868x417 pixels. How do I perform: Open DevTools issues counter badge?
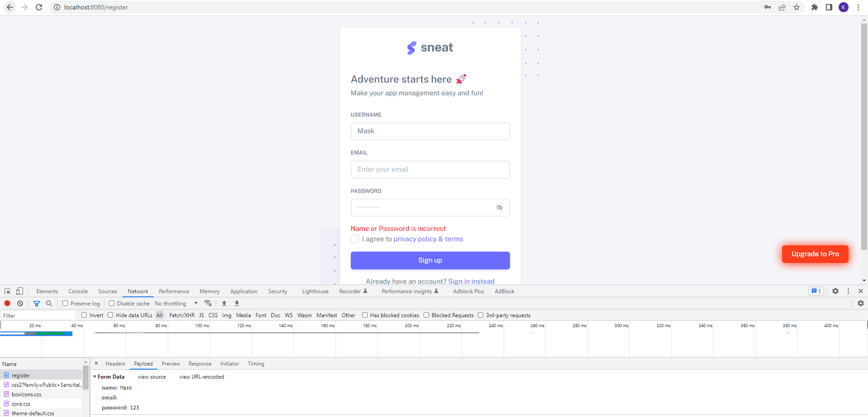click(816, 291)
